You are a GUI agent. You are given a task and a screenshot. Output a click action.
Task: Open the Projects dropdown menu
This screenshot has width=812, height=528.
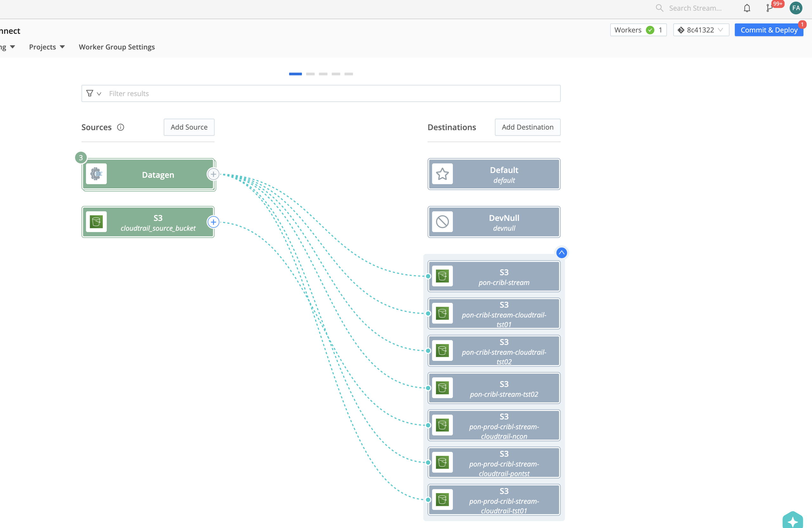click(x=47, y=47)
